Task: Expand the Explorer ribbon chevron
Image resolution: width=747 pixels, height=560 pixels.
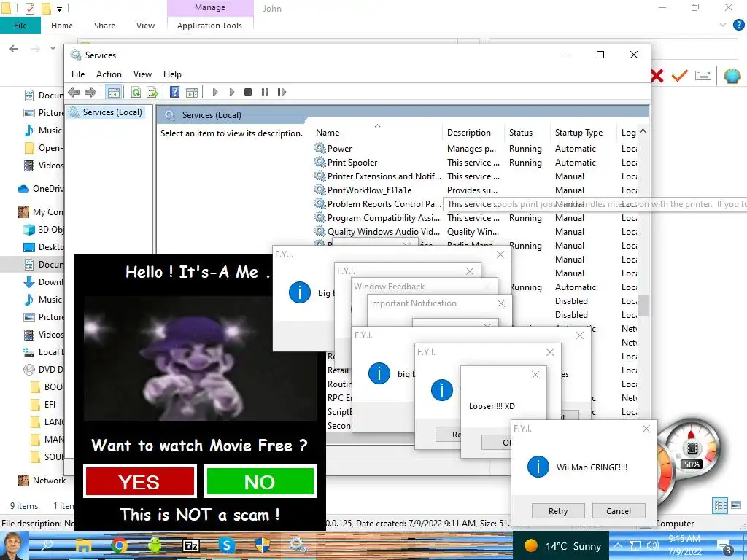Action: 723,25
